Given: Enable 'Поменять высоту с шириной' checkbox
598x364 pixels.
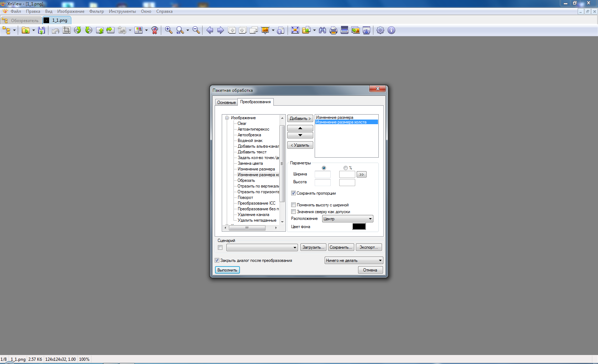Looking at the screenshot, I should [294, 205].
